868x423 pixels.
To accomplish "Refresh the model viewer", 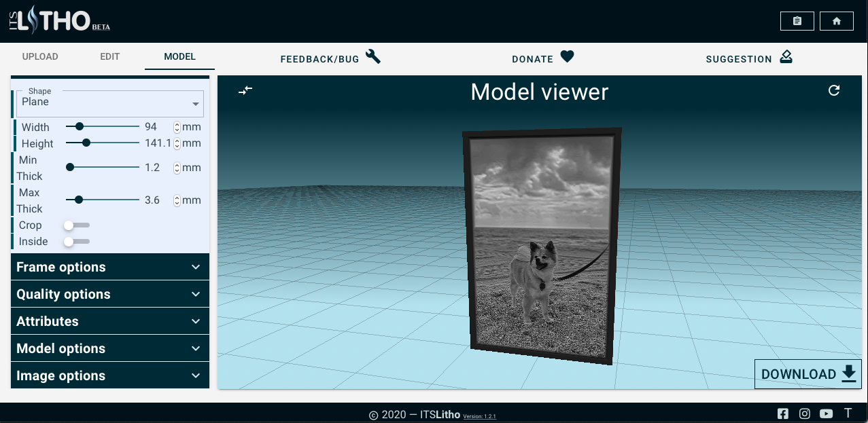I will click(834, 90).
